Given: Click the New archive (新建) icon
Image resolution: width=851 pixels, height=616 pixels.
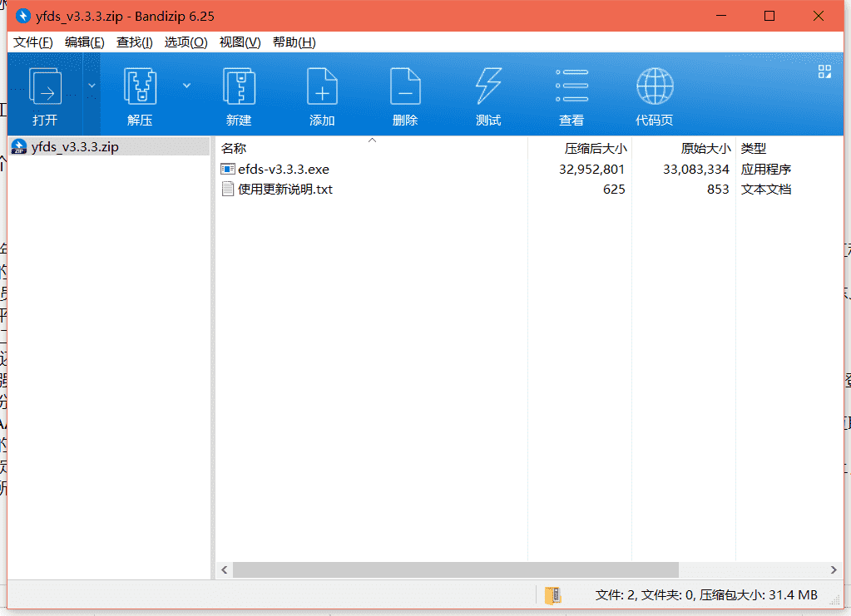Looking at the screenshot, I should coord(239,86).
